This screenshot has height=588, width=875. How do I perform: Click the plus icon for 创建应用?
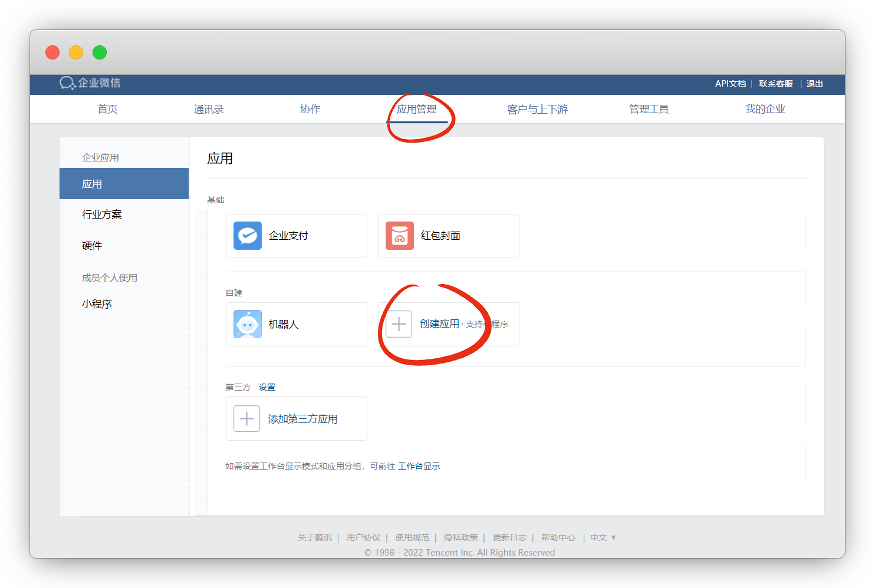(x=399, y=324)
